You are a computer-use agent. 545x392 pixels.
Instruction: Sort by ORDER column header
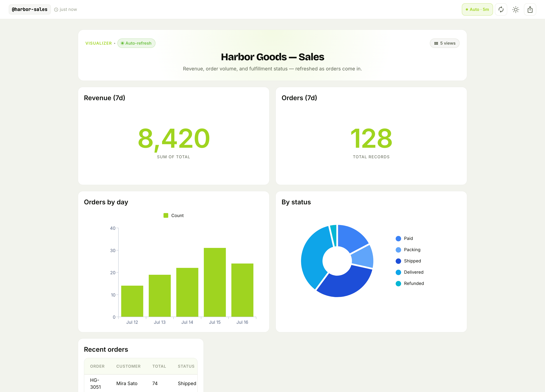pyautogui.click(x=97, y=366)
